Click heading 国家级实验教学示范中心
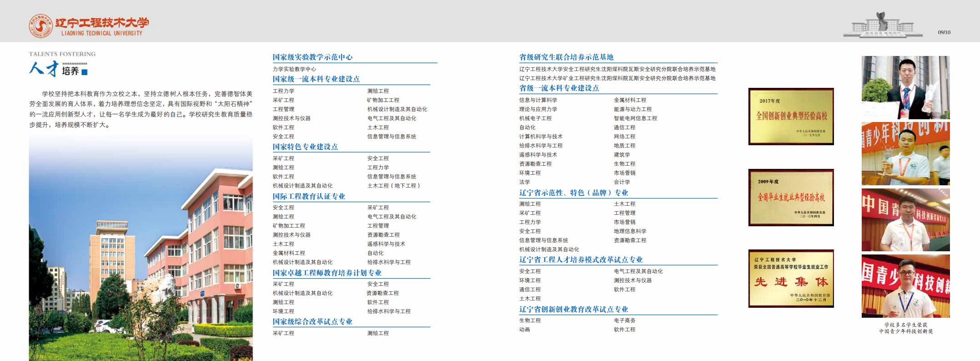980x361 pixels. click(x=313, y=57)
